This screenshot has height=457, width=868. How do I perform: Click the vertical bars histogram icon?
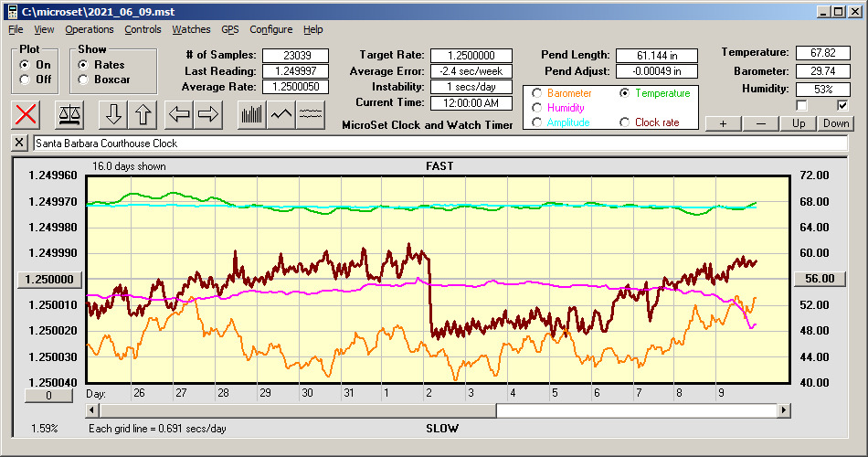[252, 114]
